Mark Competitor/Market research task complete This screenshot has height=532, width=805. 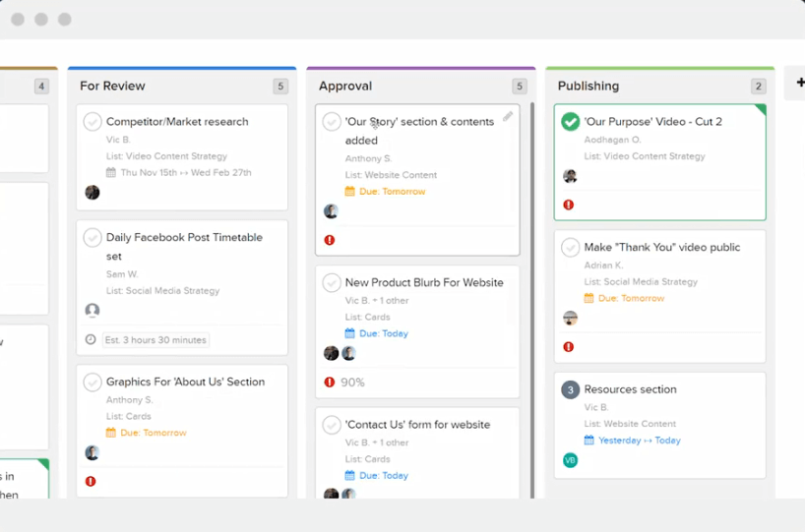point(93,122)
